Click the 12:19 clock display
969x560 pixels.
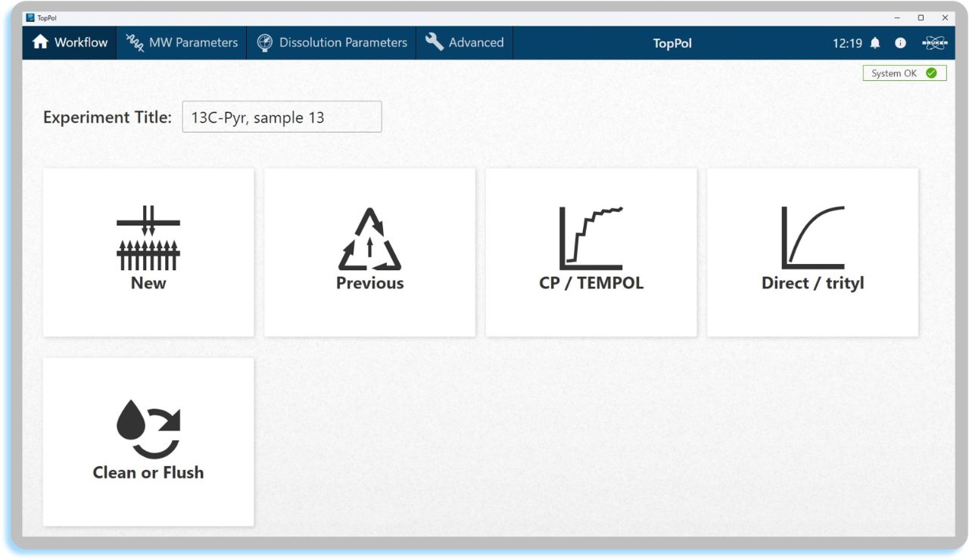847,43
